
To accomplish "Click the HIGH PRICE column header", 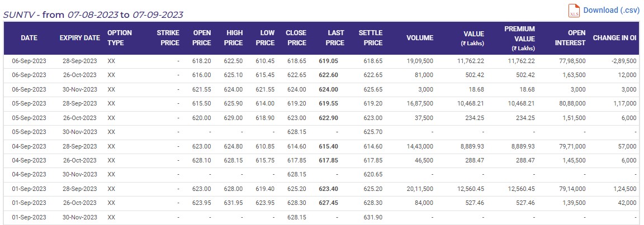I will coord(233,38).
